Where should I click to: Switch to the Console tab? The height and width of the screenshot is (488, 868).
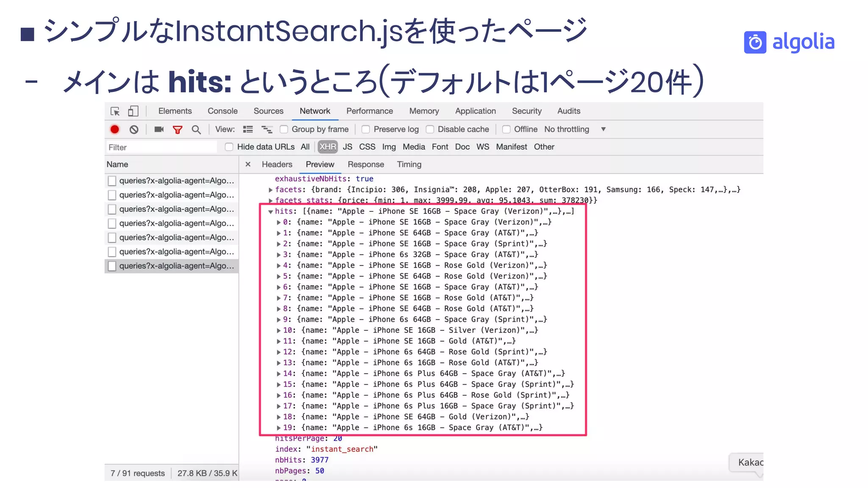223,111
